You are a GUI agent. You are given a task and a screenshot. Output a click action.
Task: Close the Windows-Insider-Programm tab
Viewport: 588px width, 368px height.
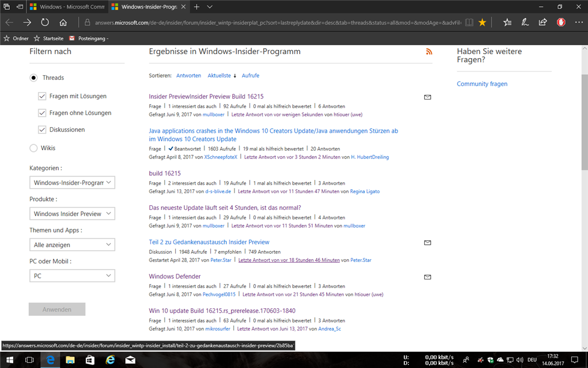(x=183, y=7)
